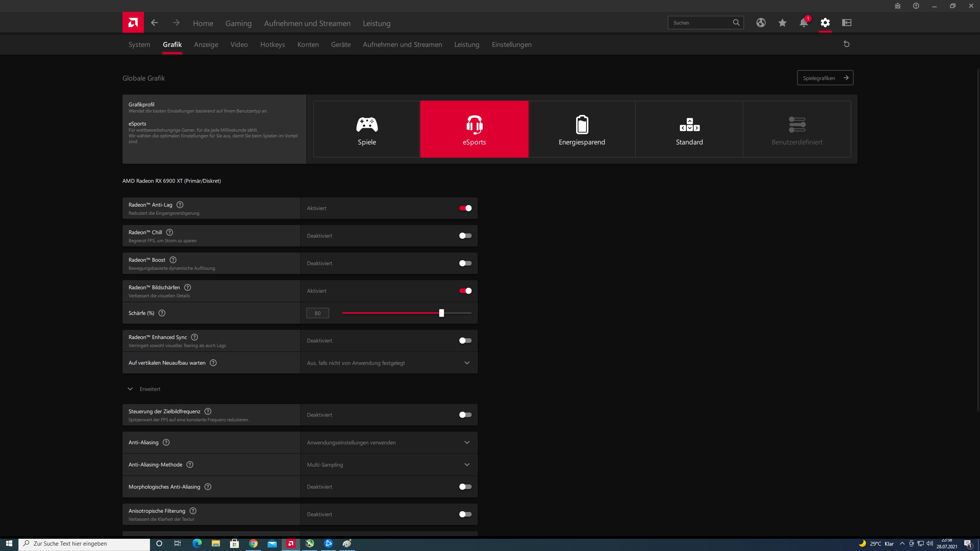This screenshot has width=980, height=551.
Task: Click the back arrow navigation icon
Action: [x=154, y=23]
